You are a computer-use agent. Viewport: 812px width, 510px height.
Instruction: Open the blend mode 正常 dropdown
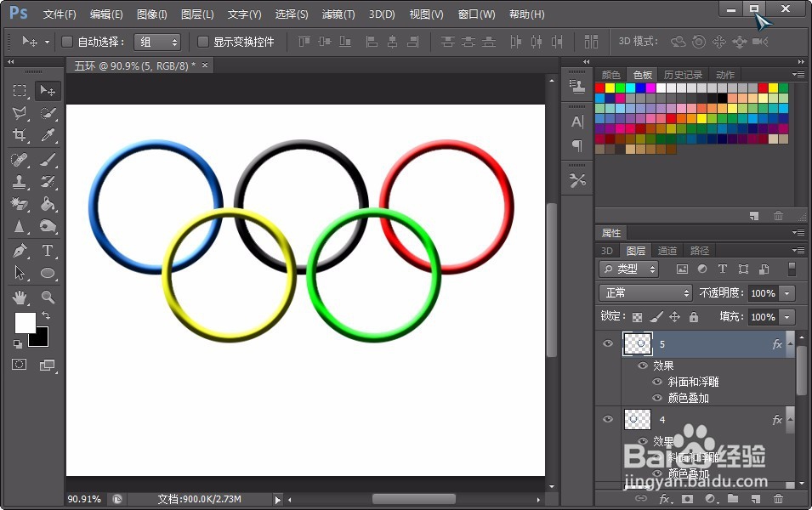coord(645,293)
